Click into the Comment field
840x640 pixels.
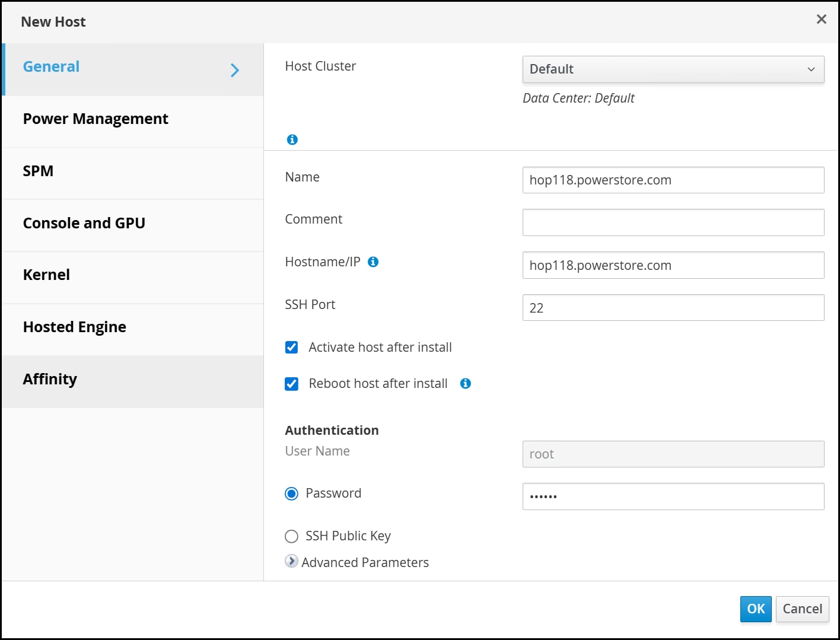673,222
